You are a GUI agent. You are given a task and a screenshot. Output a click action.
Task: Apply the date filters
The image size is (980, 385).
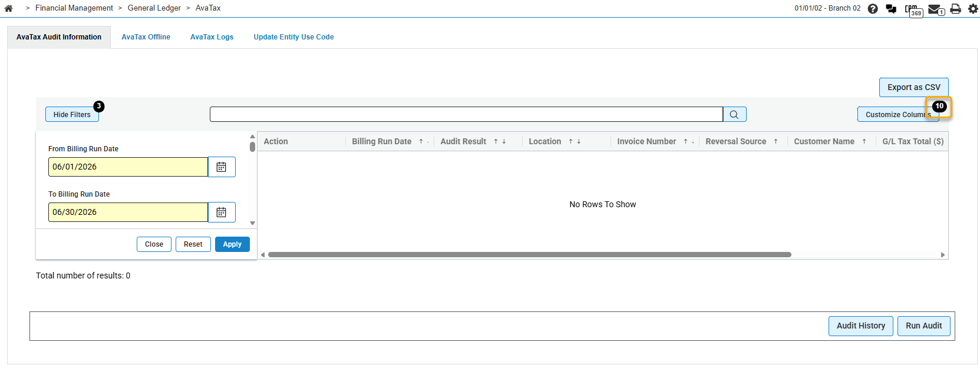[x=232, y=244]
